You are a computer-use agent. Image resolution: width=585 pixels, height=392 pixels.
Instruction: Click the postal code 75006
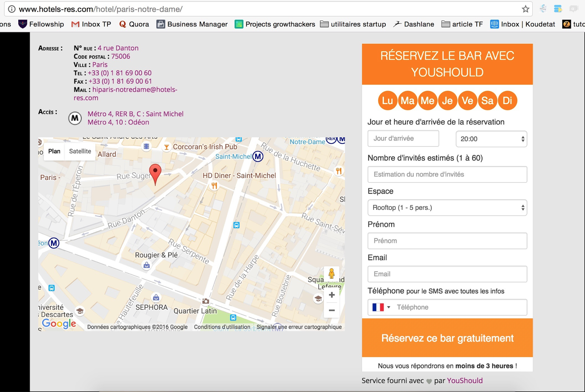[x=121, y=56]
